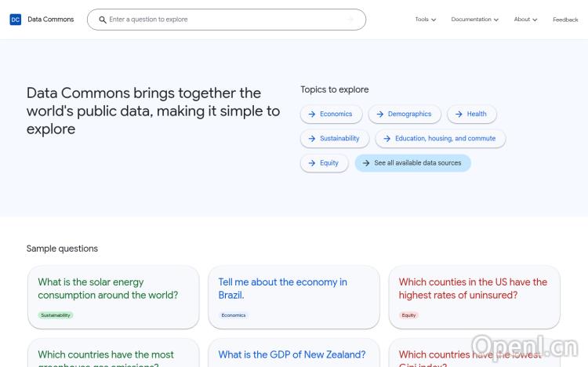
Task: Open the solar energy consumption sample question
Action: tap(108, 289)
